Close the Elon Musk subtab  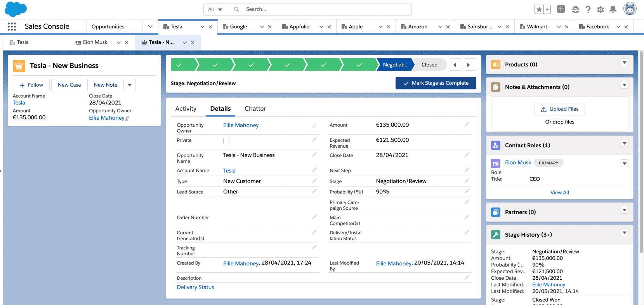[127, 43]
